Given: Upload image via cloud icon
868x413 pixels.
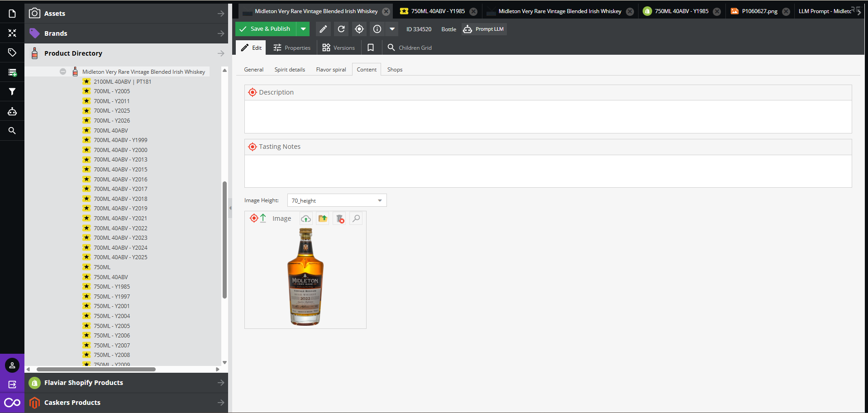Looking at the screenshot, I should [x=306, y=218].
